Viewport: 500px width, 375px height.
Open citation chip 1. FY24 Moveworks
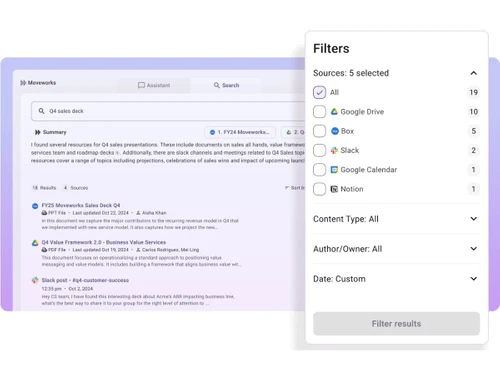(x=240, y=132)
